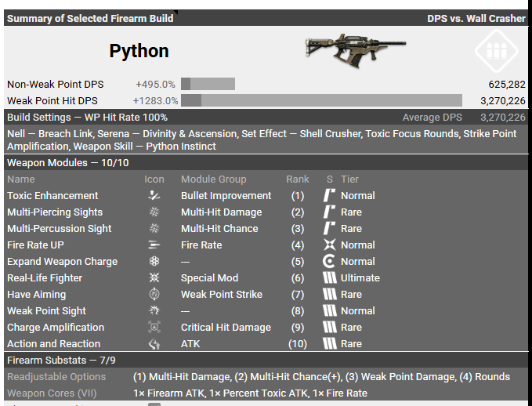The image size is (532, 406).
Task: Click the Python weapon image
Action: (x=356, y=51)
